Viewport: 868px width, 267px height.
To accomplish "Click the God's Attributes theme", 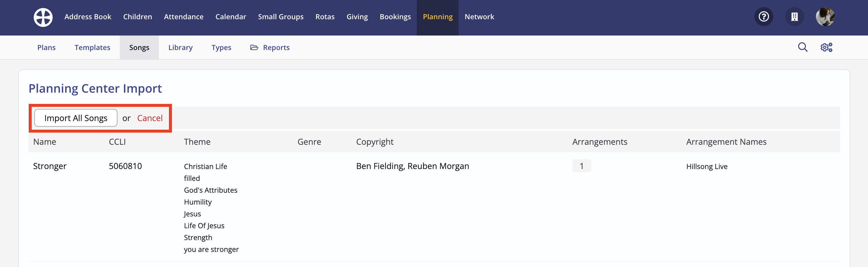I will (x=210, y=190).
